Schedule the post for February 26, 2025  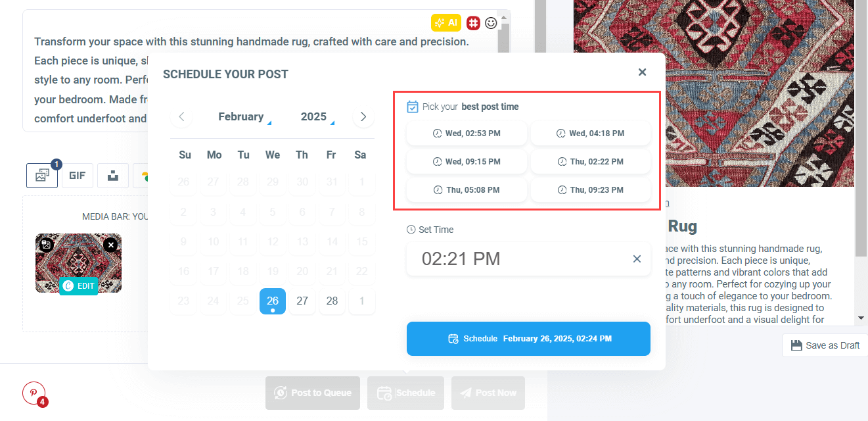coord(528,338)
